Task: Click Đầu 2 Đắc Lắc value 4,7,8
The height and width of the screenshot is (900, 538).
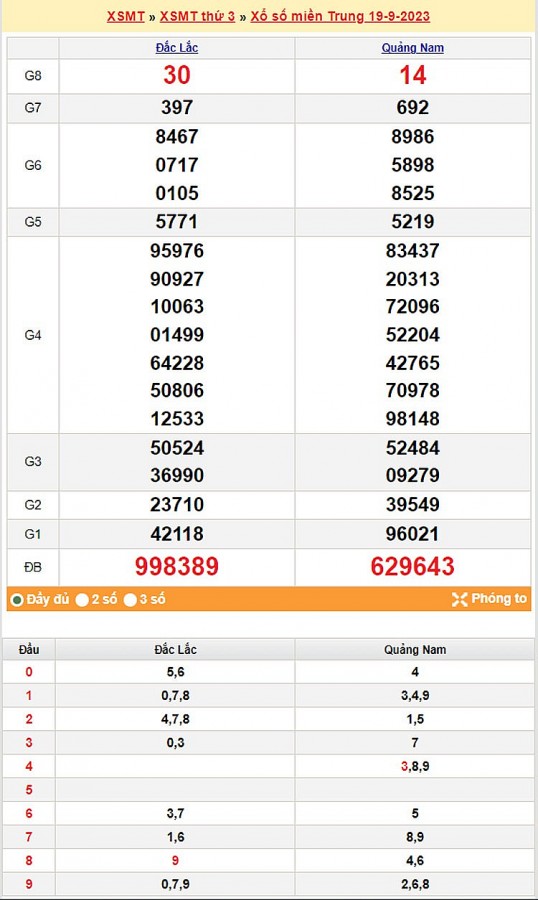Action: coord(176,719)
